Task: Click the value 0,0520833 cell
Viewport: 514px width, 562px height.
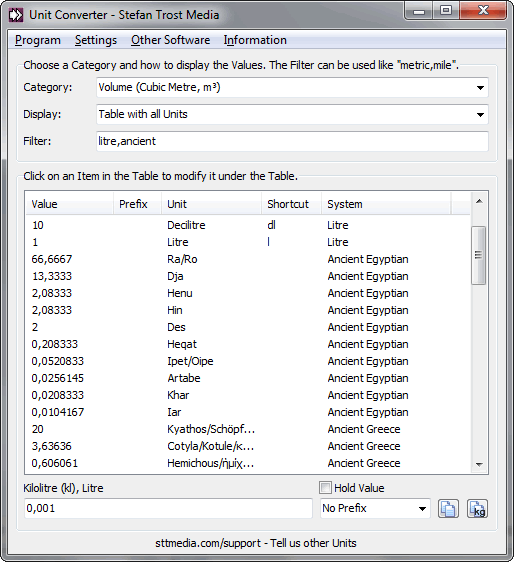Action: coord(57,361)
